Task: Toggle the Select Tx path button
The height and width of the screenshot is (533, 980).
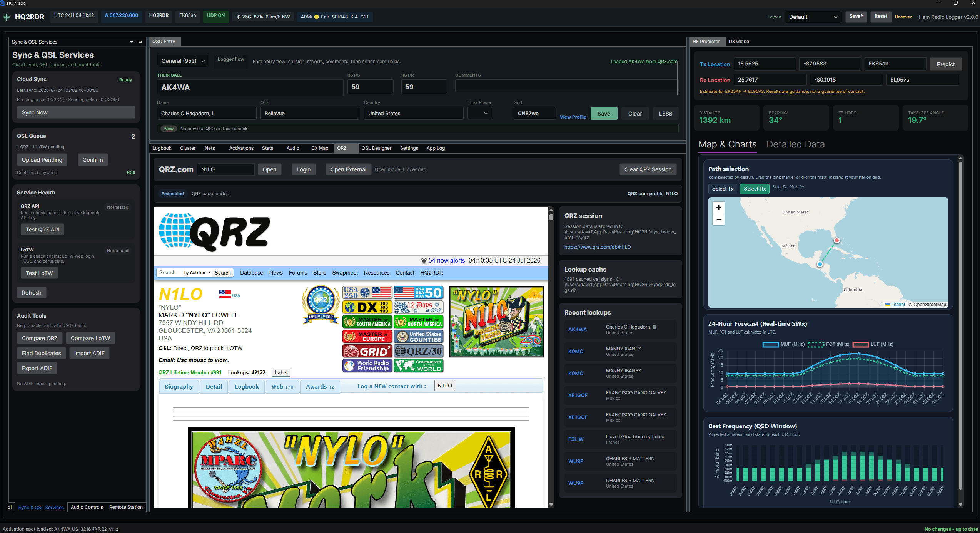Action: click(723, 189)
